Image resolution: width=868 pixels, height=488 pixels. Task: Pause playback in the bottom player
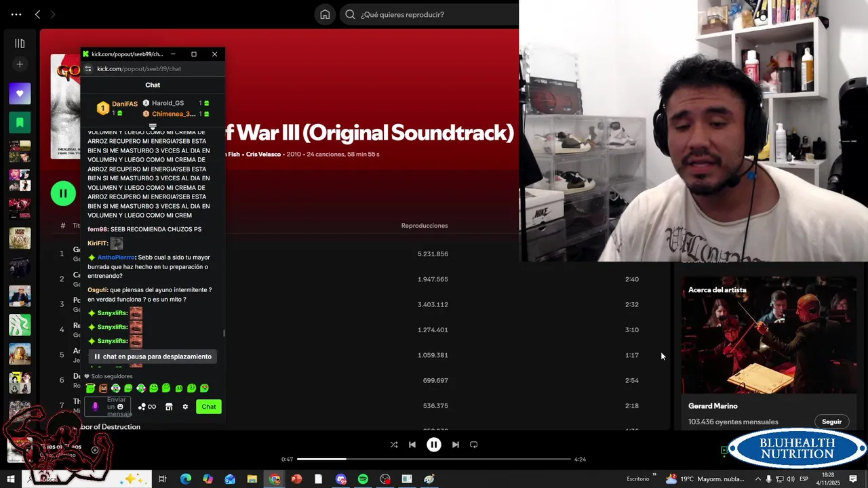(434, 445)
